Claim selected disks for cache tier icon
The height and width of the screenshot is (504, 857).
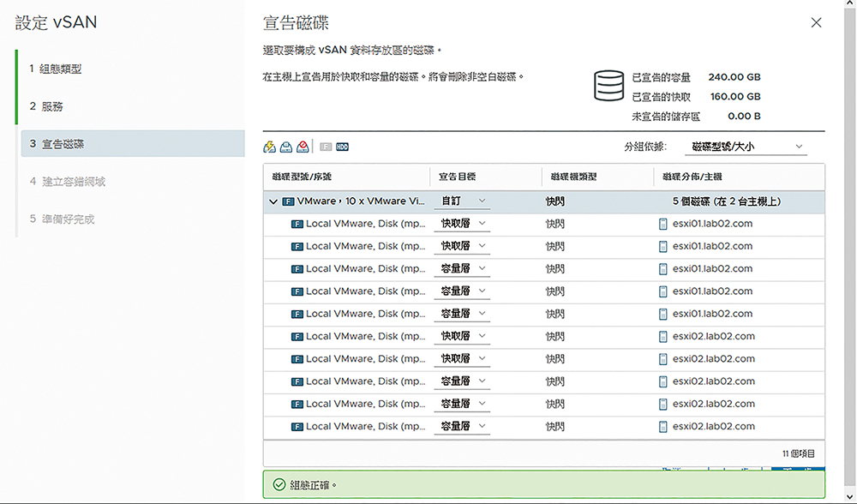[x=269, y=147]
